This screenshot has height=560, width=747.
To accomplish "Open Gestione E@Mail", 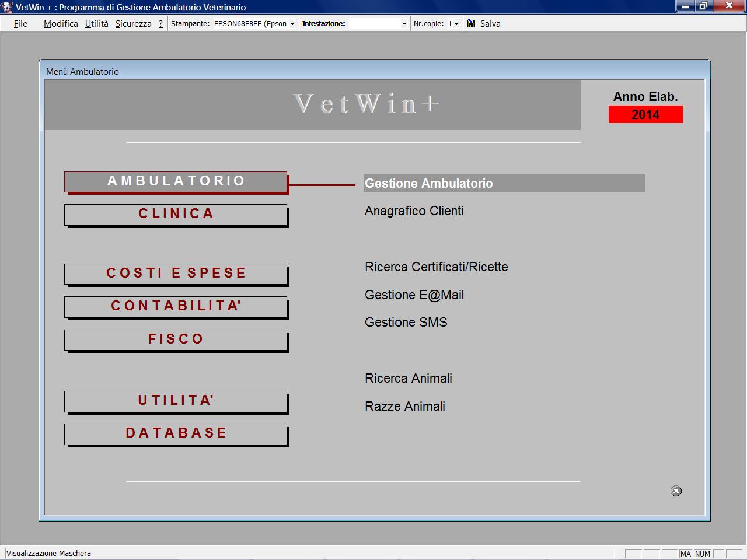I will pos(414,295).
